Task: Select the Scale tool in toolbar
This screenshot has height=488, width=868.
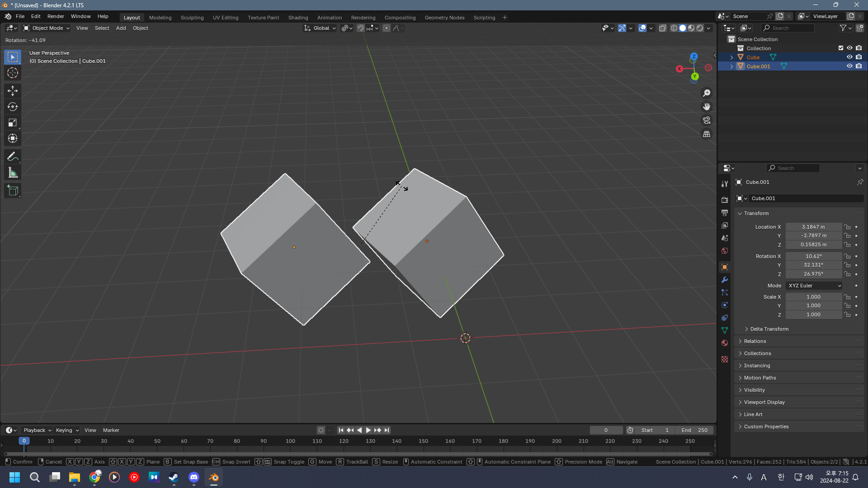Action: [x=13, y=122]
